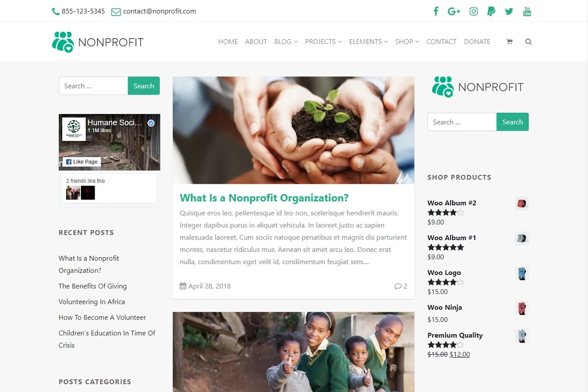Open the search magnifier in navigation
The height and width of the screenshot is (392, 588).
pyautogui.click(x=528, y=42)
